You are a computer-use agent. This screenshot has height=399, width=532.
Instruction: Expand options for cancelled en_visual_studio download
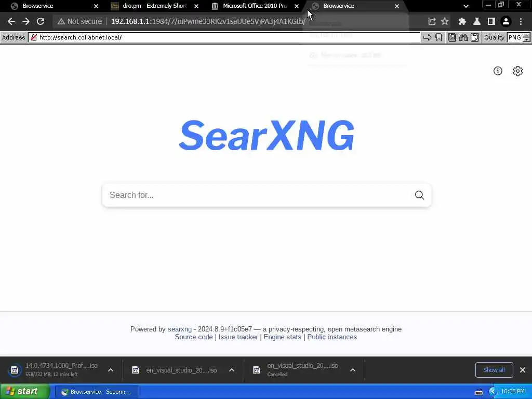click(353, 370)
